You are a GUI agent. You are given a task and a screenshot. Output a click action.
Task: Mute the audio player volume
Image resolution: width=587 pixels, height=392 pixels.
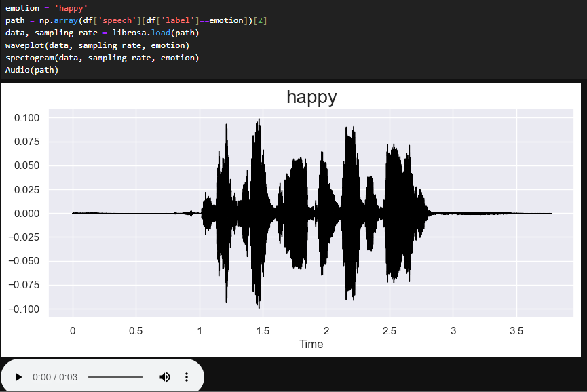pyautogui.click(x=164, y=377)
